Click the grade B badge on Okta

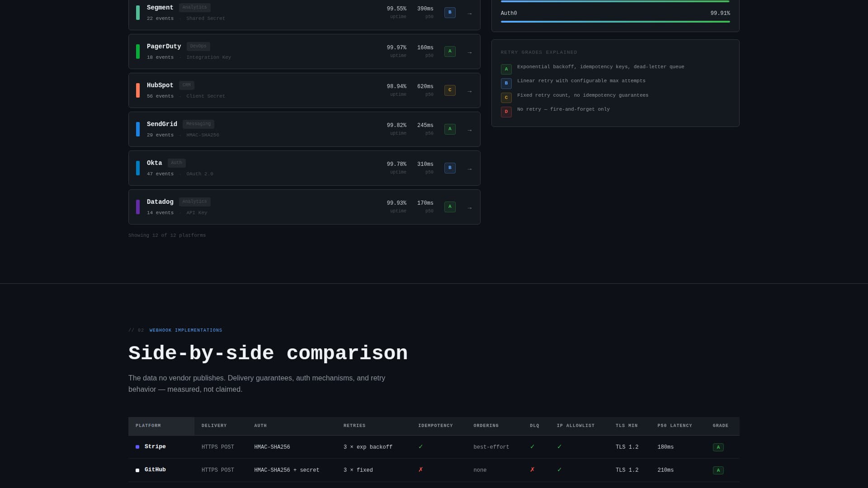(449, 168)
